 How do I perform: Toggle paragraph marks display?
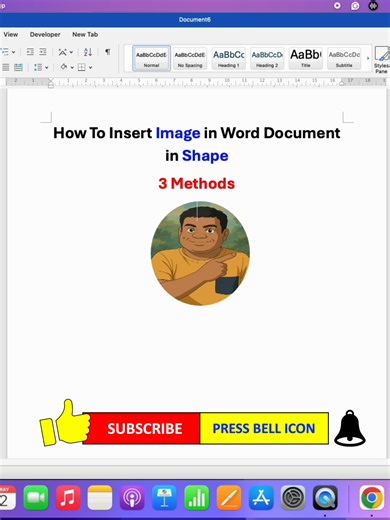[x=107, y=52]
